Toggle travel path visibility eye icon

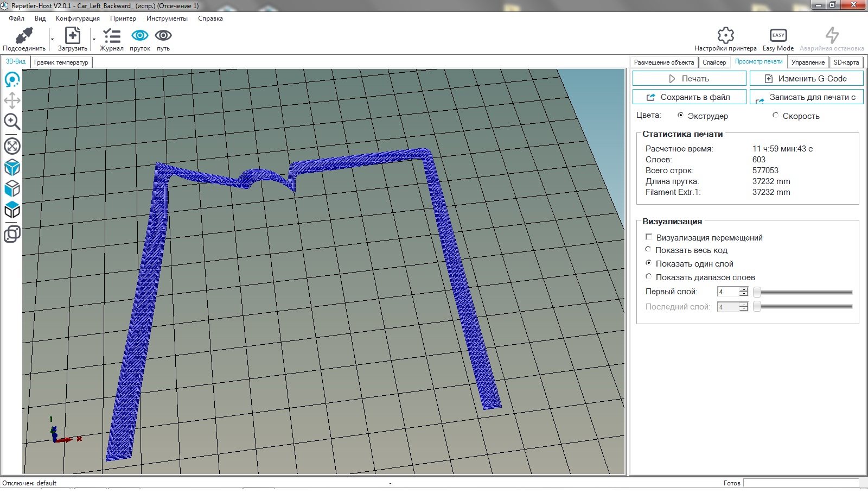point(163,36)
